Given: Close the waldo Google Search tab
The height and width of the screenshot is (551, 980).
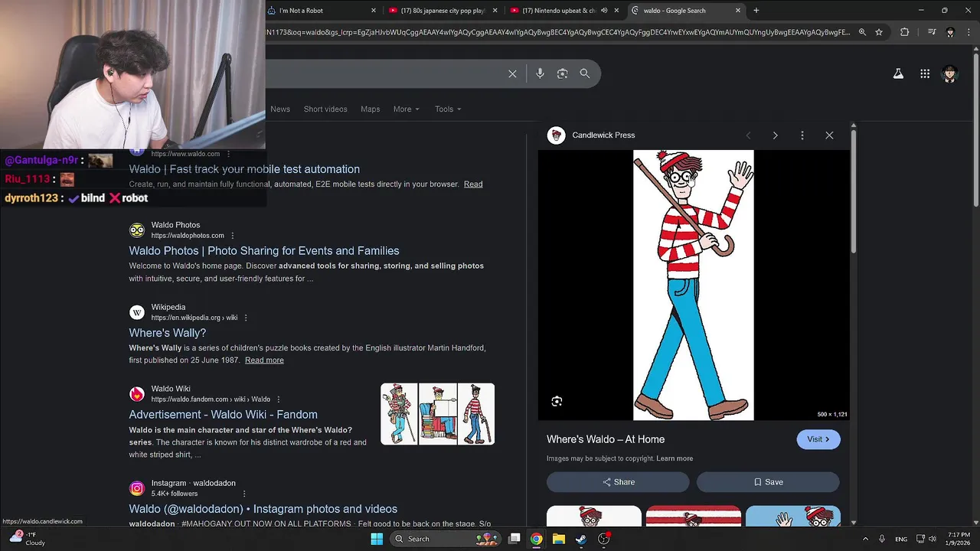Looking at the screenshot, I should [x=738, y=11].
